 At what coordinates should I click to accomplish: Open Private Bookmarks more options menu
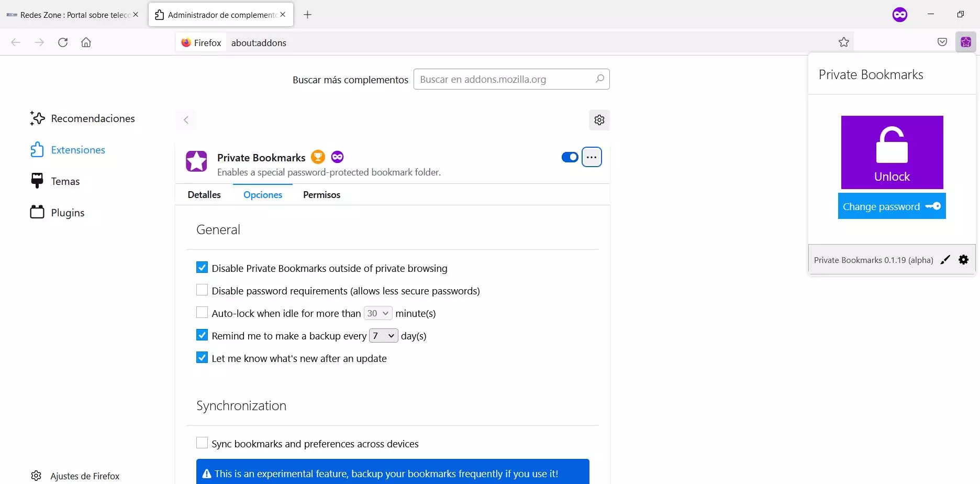point(592,157)
